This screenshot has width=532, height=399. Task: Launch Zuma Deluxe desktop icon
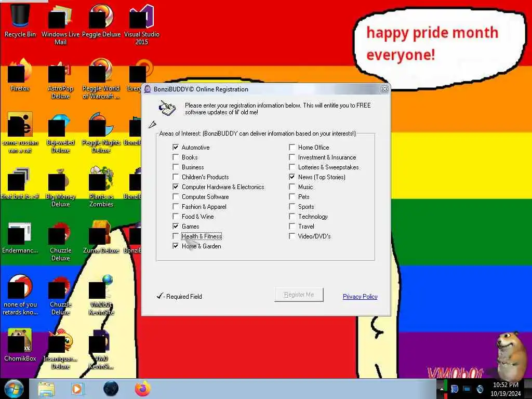tap(101, 237)
